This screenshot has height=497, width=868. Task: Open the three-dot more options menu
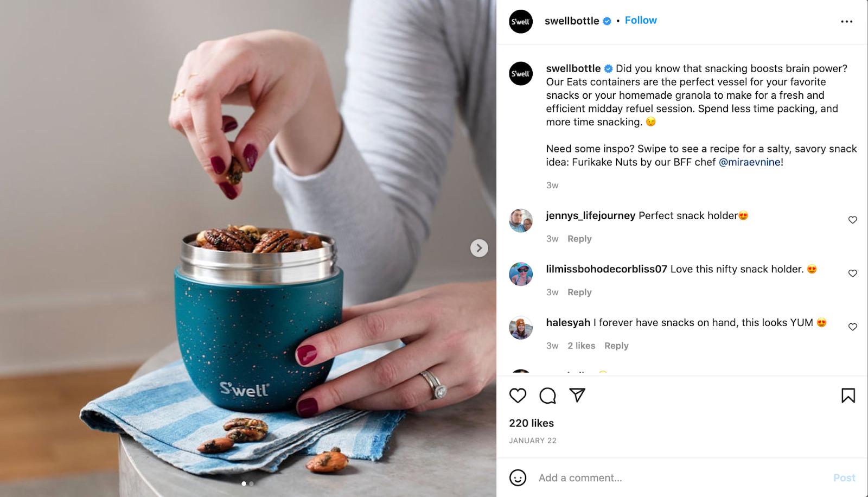pos(847,22)
